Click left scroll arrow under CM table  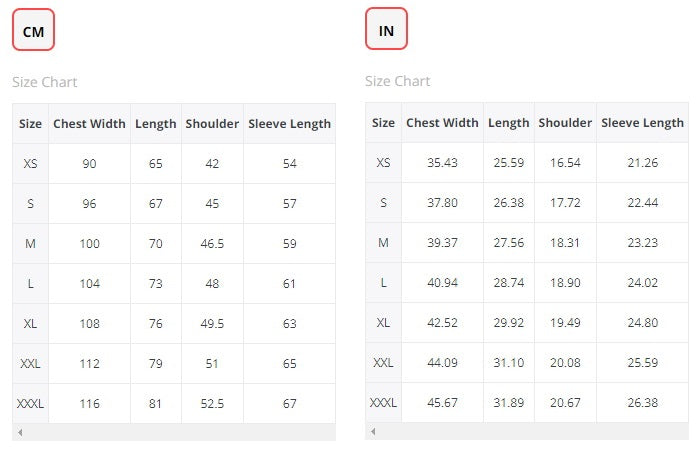20,432
